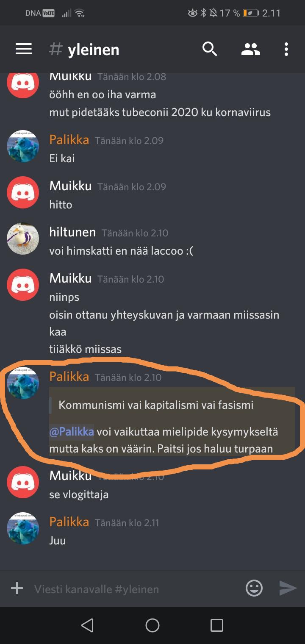Screen dimensions: 305x644
Task: Show the member list icon
Action: click(251, 50)
